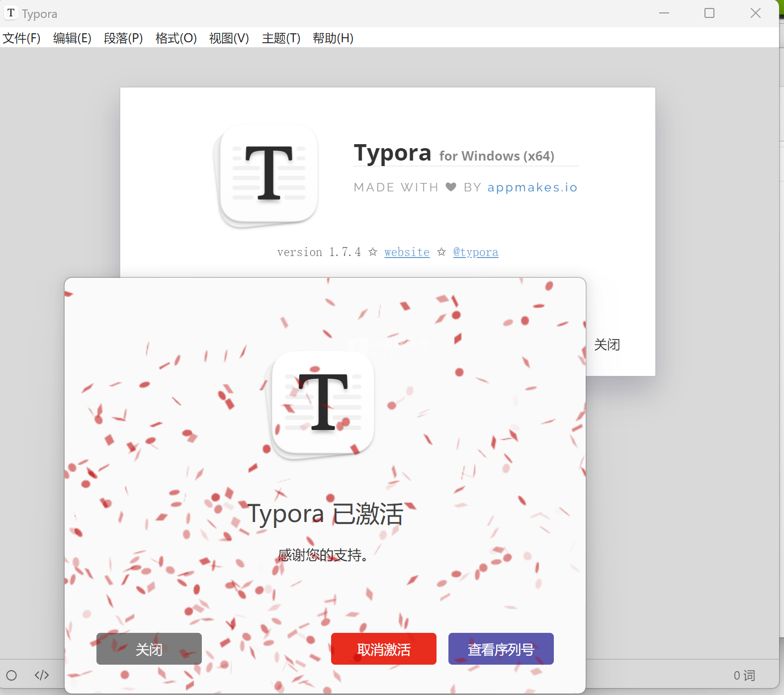
Task: Click the Typora title bar app icon
Action: click(x=11, y=13)
